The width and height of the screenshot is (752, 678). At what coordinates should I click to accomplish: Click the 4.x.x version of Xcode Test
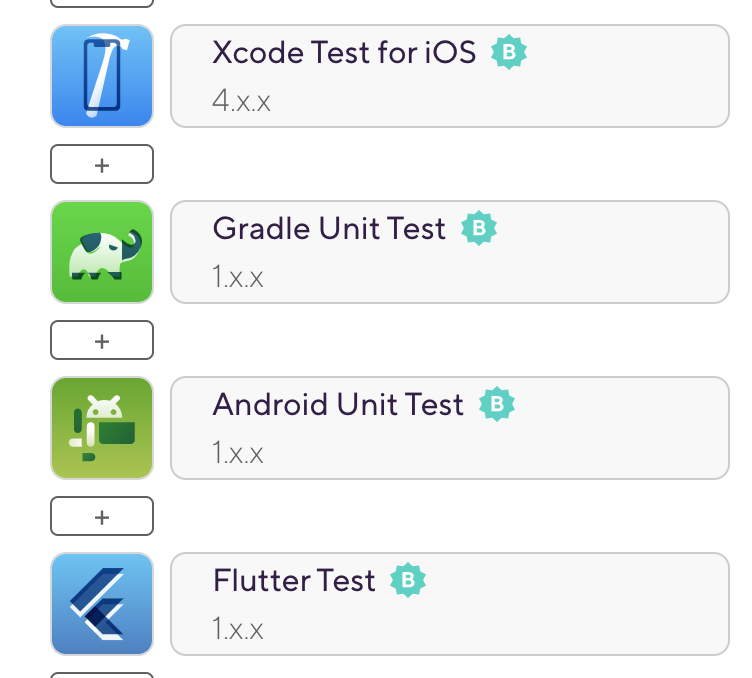(x=241, y=101)
